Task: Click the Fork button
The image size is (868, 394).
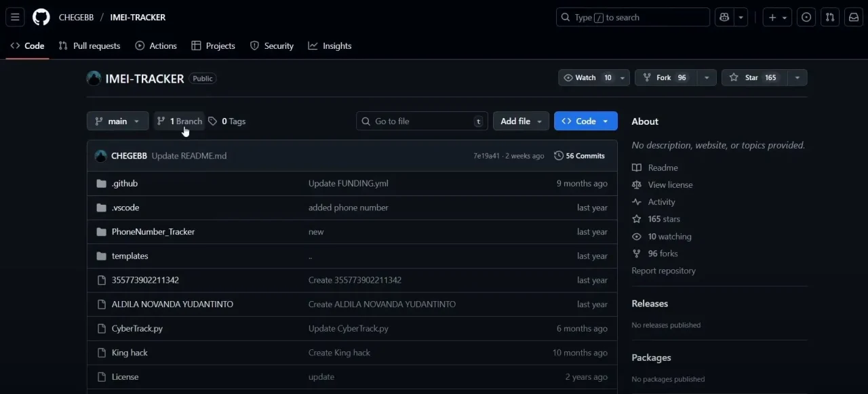Action: pyautogui.click(x=665, y=78)
